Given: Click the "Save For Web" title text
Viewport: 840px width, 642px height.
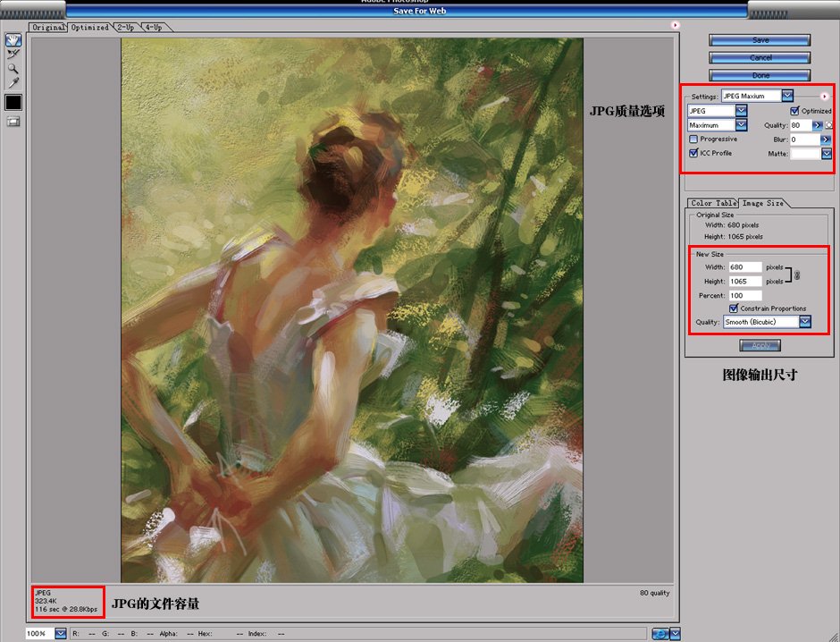Looking at the screenshot, I should 419,11.
